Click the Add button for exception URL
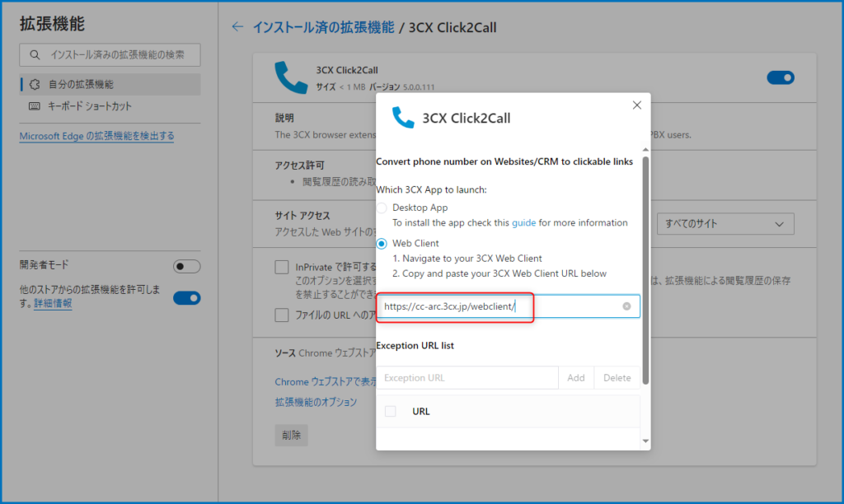 (x=576, y=378)
